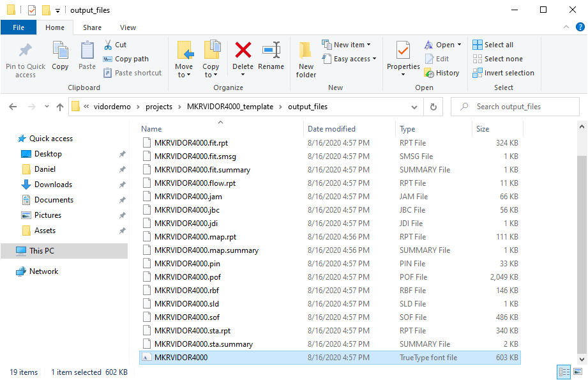Click the Copy icon in Clipboard group
Viewport: 588px width, 380px height.
(x=60, y=51)
